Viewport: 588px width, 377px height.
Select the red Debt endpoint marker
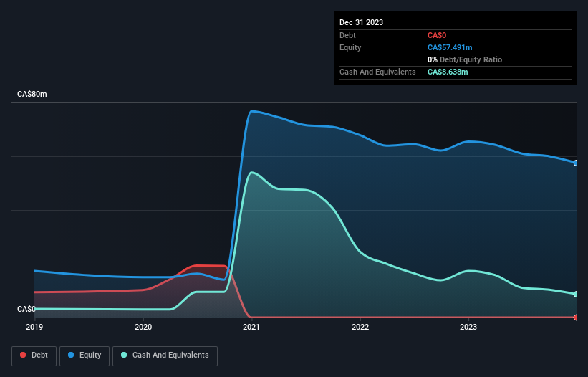pyautogui.click(x=576, y=318)
